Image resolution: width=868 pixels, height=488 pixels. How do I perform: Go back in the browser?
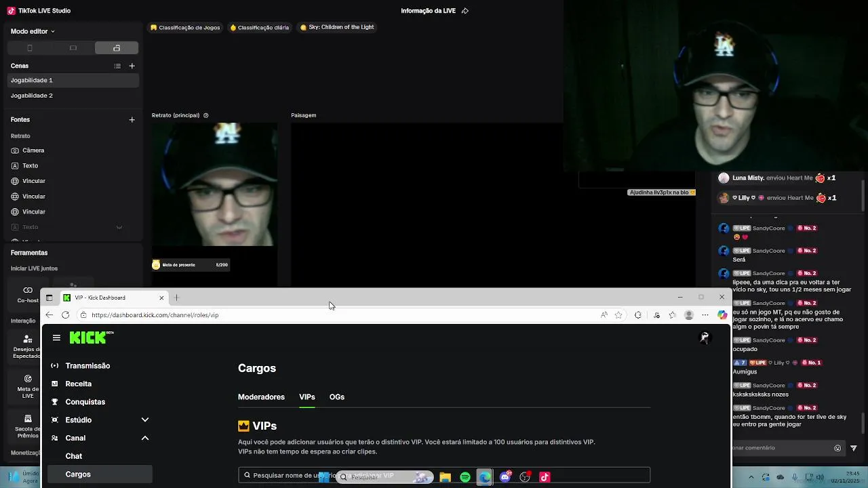(x=50, y=315)
